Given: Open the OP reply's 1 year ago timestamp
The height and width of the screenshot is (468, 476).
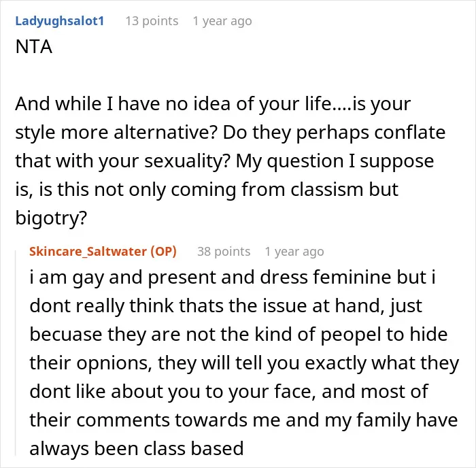Looking at the screenshot, I should coord(294,252).
